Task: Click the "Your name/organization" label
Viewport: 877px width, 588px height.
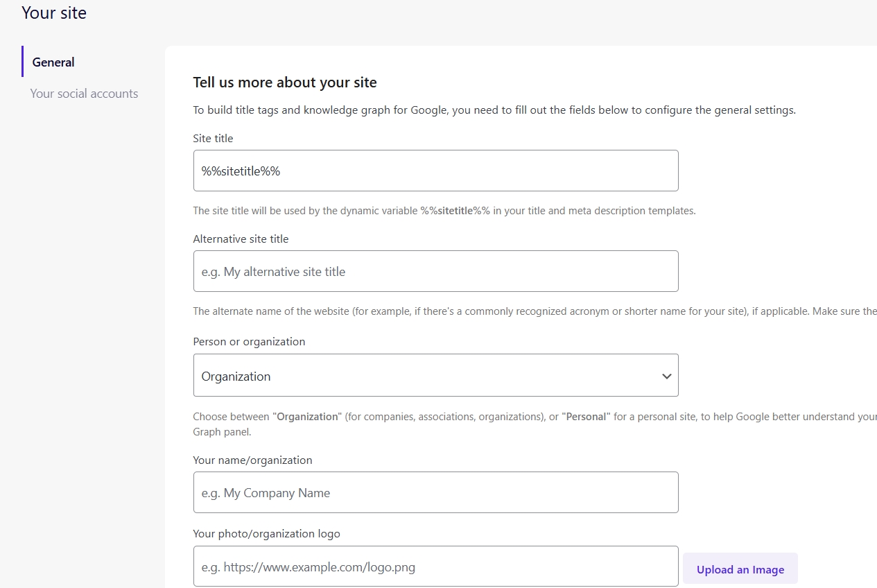Action: (252, 460)
